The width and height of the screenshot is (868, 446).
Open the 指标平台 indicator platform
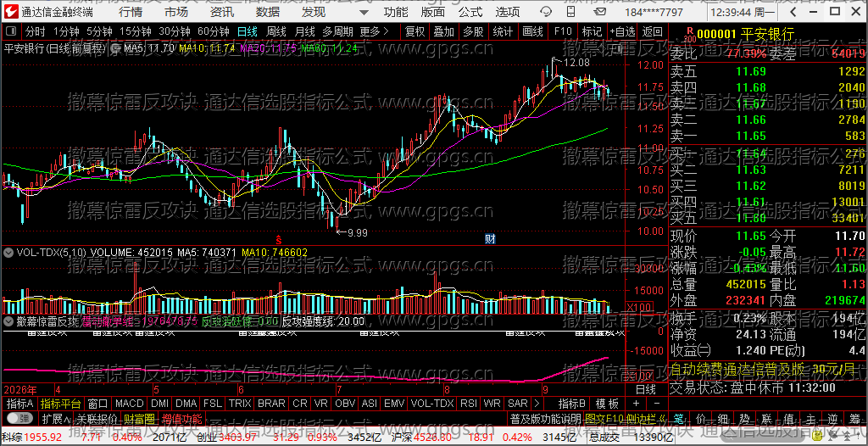[60, 403]
